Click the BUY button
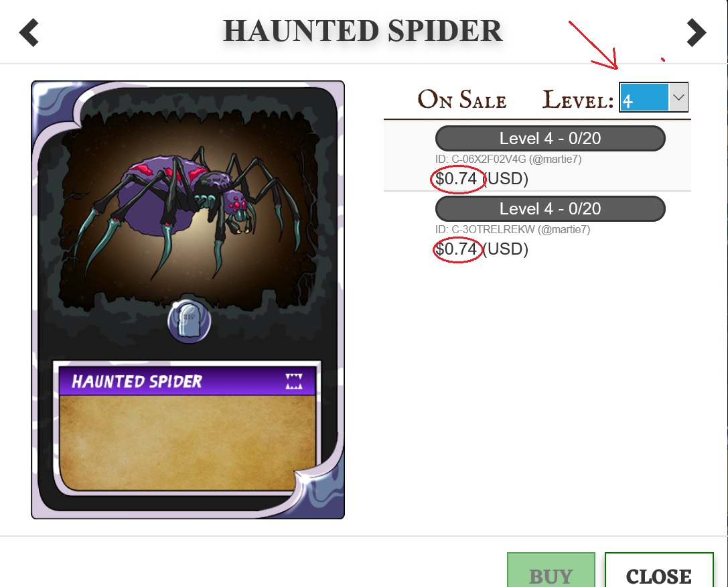728x587 pixels. coord(551,570)
